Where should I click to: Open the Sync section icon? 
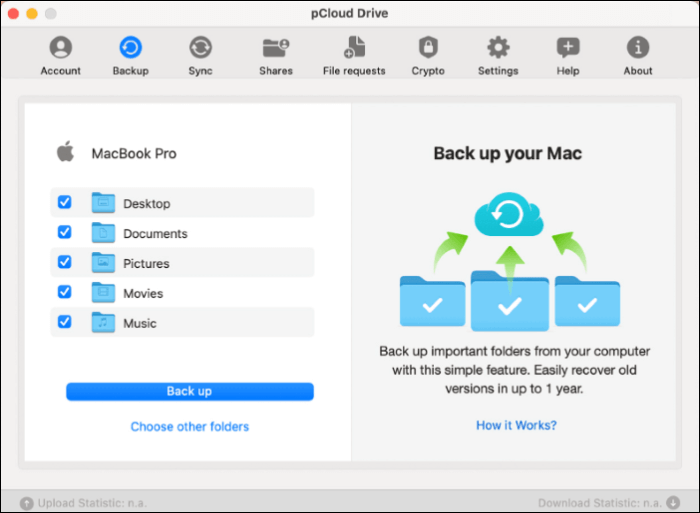tap(200, 47)
